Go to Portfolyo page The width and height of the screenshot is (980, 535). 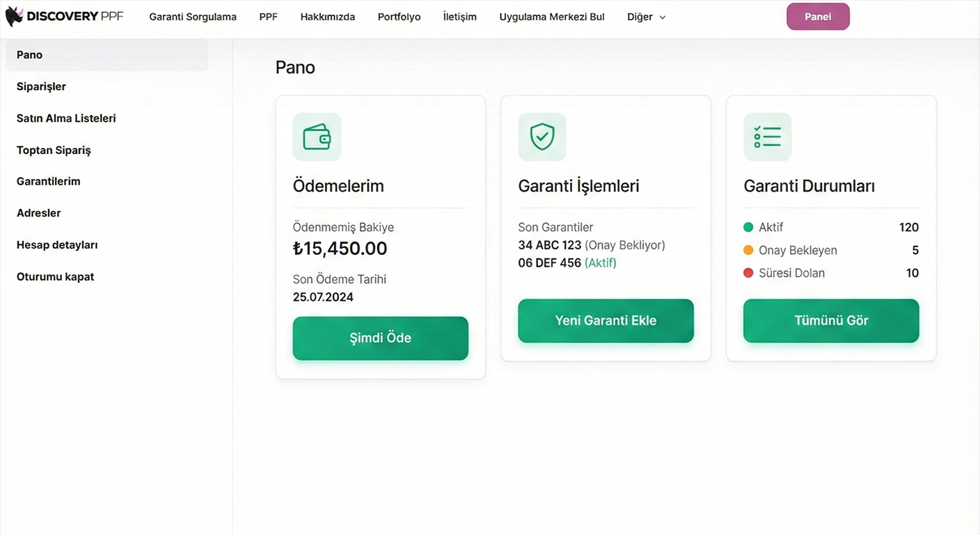(x=399, y=17)
